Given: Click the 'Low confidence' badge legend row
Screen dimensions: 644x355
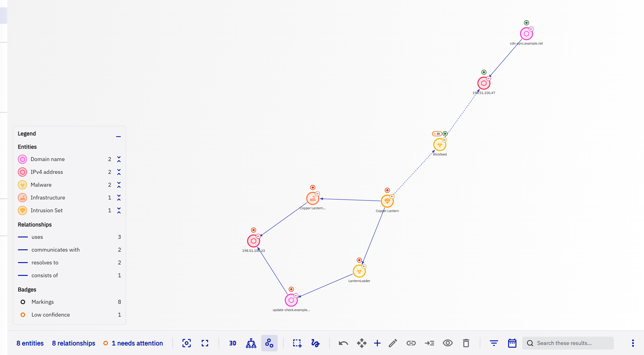Looking at the screenshot, I should 69,315.
